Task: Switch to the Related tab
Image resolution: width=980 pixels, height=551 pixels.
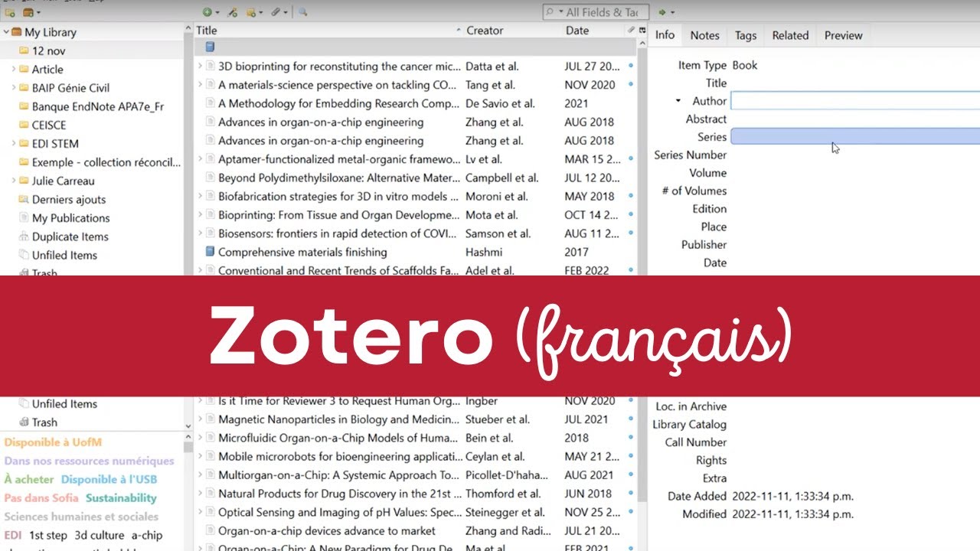Action: (x=790, y=35)
